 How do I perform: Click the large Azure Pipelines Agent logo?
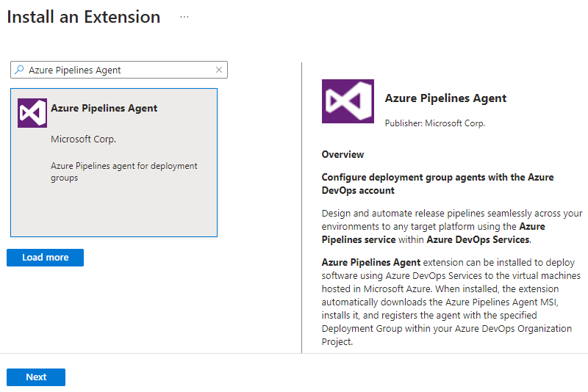coord(348,101)
